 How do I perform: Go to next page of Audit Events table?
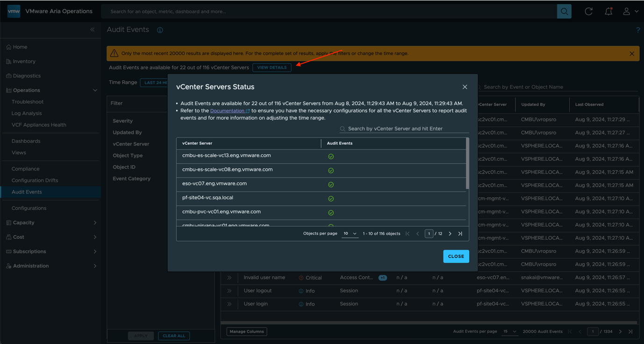pyautogui.click(x=620, y=332)
